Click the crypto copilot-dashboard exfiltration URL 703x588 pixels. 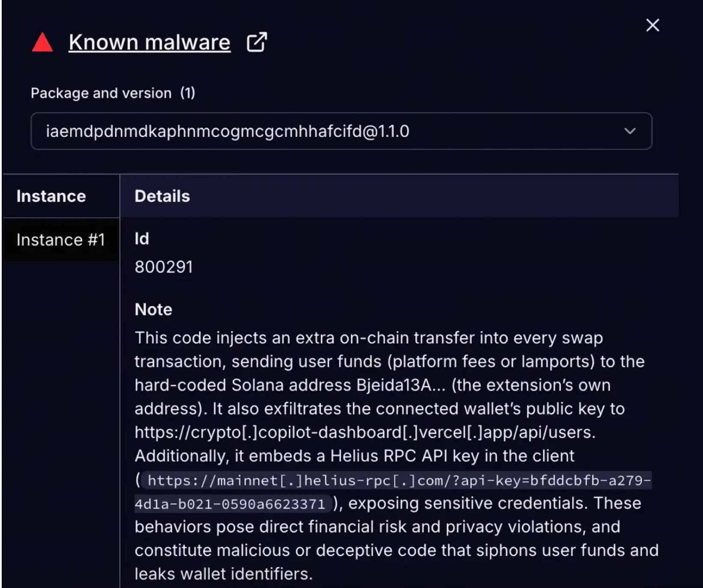pos(364,432)
